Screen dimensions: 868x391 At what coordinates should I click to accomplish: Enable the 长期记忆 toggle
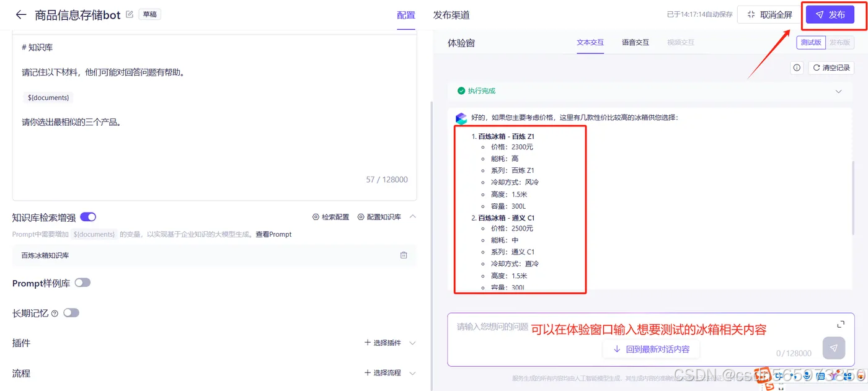[x=71, y=313]
